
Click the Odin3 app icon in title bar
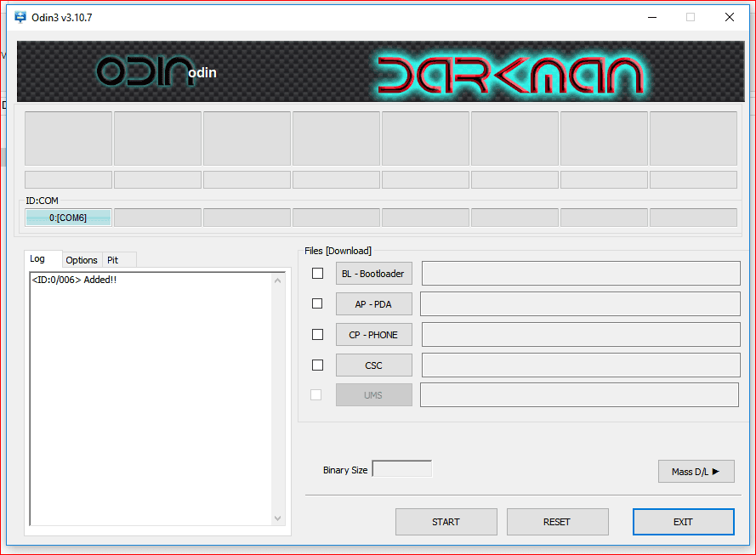tap(20, 17)
